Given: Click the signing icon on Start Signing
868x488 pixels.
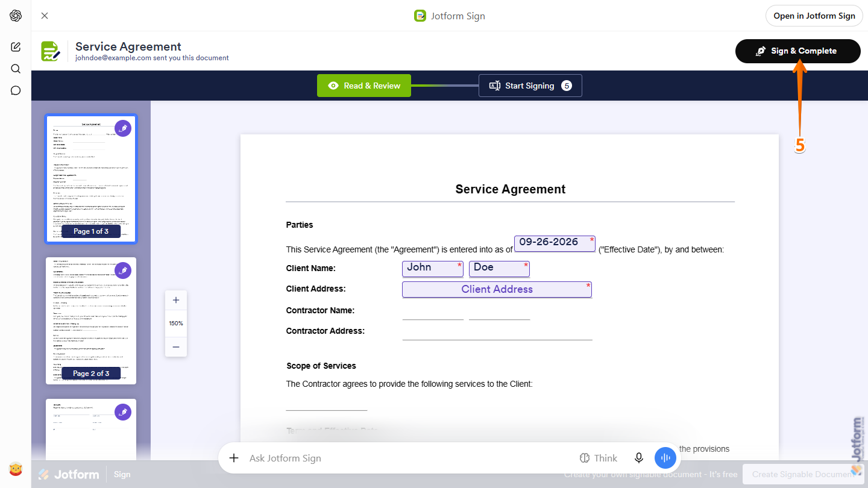Looking at the screenshot, I should pyautogui.click(x=495, y=86).
